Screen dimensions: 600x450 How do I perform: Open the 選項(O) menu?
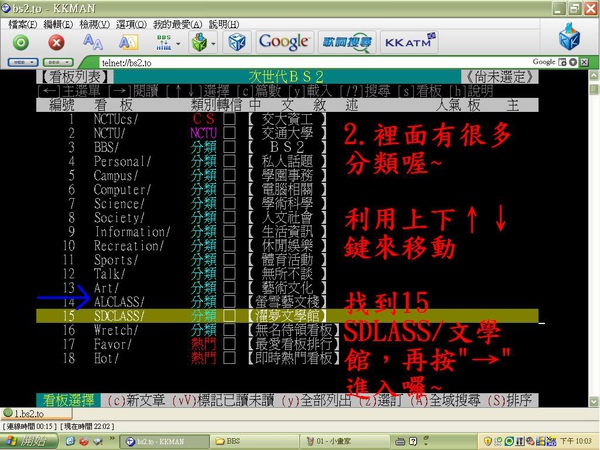131,24
